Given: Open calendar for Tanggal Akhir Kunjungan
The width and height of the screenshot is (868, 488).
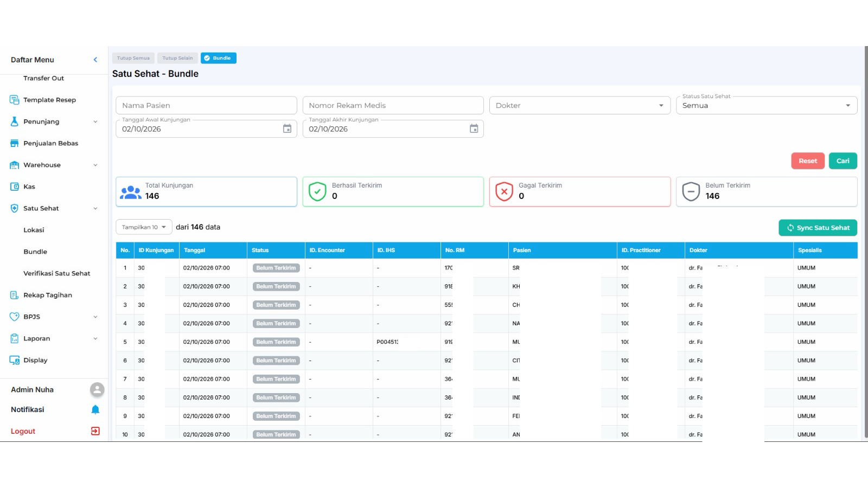Looking at the screenshot, I should pyautogui.click(x=474, y=129).
